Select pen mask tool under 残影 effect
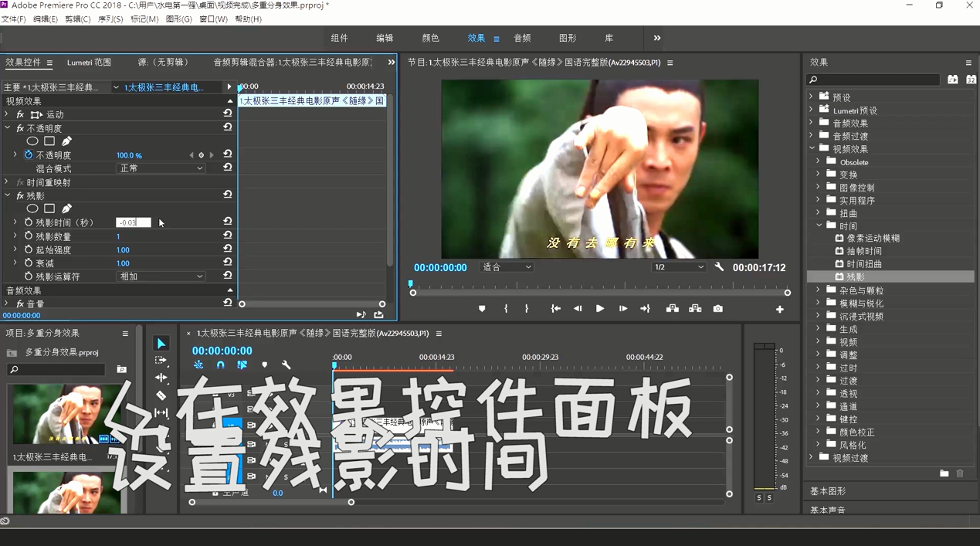 tap(67, 209)
